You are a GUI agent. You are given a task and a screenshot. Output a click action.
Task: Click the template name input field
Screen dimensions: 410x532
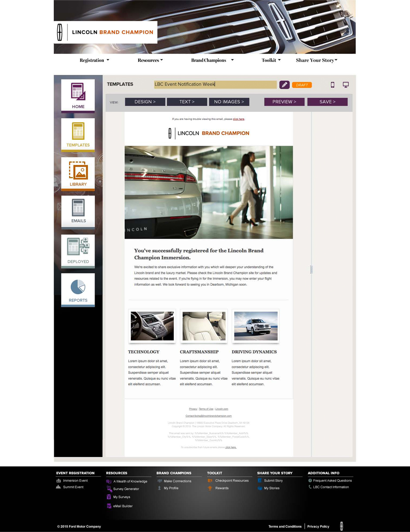click(215, 84)
